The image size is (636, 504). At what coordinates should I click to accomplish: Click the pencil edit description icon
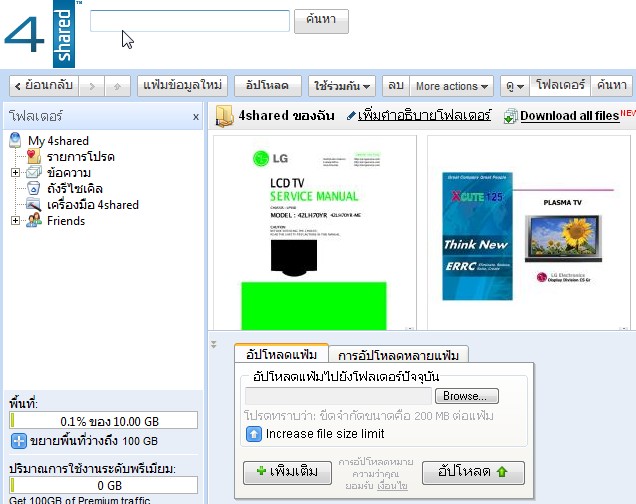[x=351, y=116]
